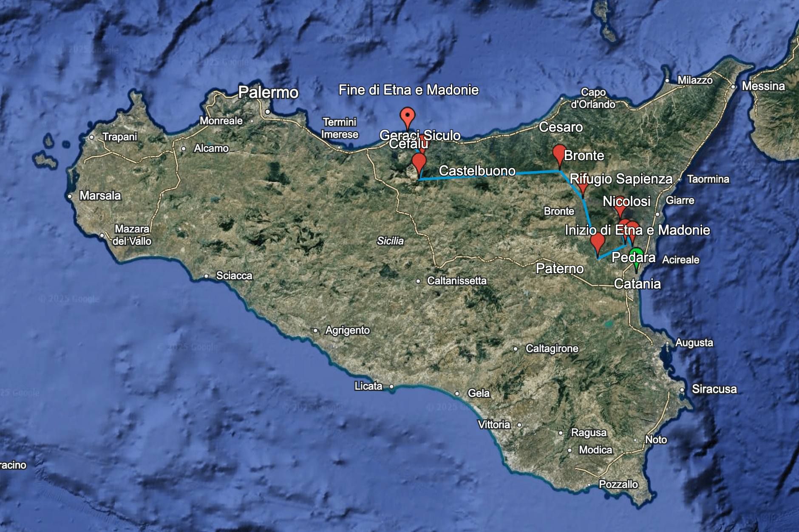Image resolution: width=799 pixels, height=532 pixels.
Task: Select the Castelbuono place label
Action: click(x=477, y=171)
